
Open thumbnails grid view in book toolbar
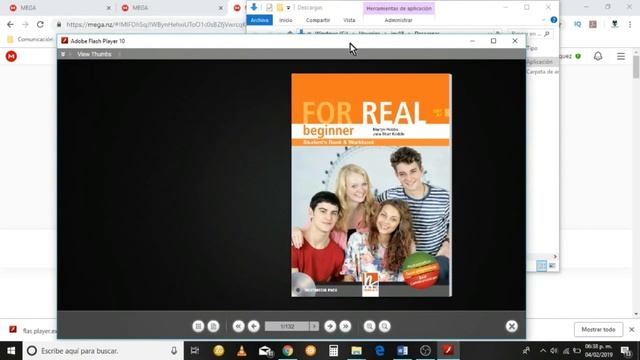click(198, 326)
